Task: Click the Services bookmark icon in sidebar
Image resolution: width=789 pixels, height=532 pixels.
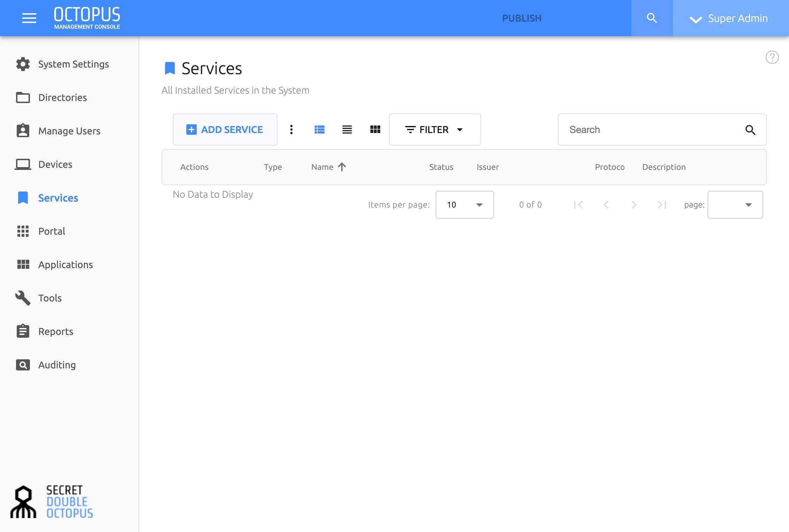Action: tap(23, 198)
